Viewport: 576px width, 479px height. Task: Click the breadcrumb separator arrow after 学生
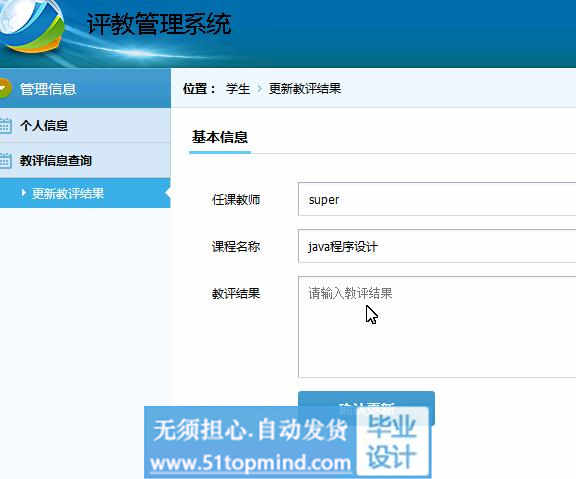coord(259,89)
